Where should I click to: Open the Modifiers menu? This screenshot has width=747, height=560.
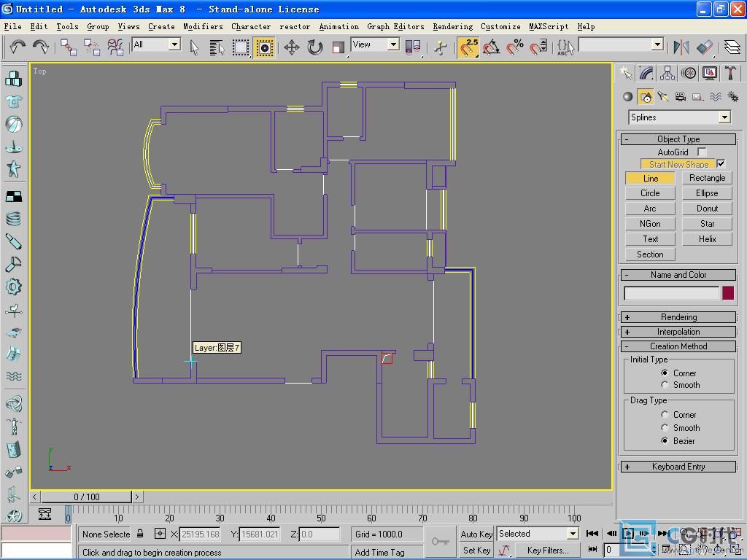(203, 27)
